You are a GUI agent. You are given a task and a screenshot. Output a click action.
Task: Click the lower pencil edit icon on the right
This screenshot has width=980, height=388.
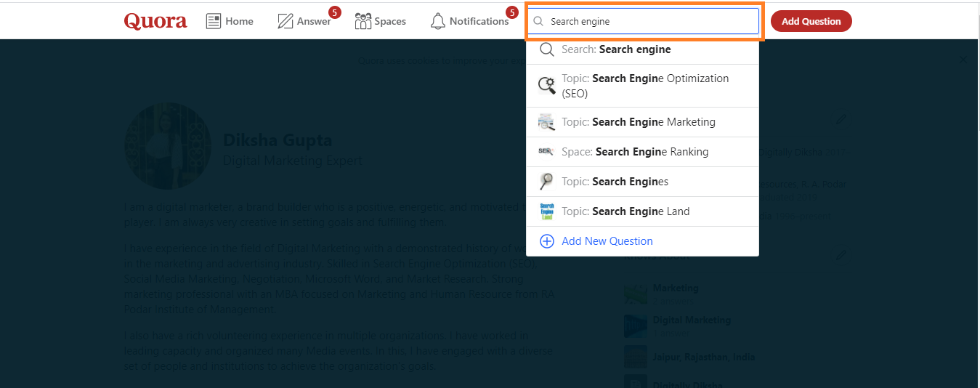click(x=841, y=255)
